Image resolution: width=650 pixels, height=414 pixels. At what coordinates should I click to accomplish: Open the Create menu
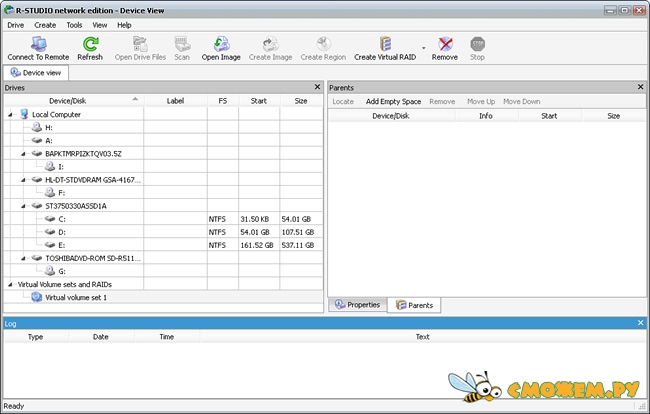[x=45, y=25]
